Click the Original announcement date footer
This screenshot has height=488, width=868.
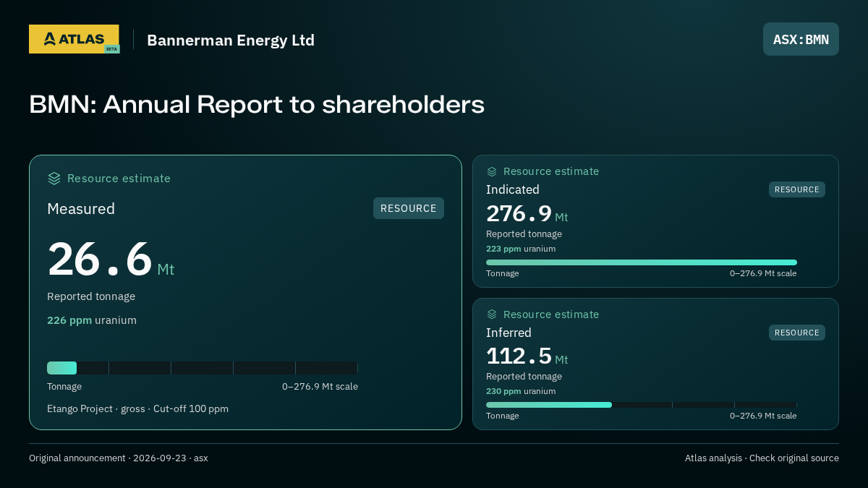(119, 458)
